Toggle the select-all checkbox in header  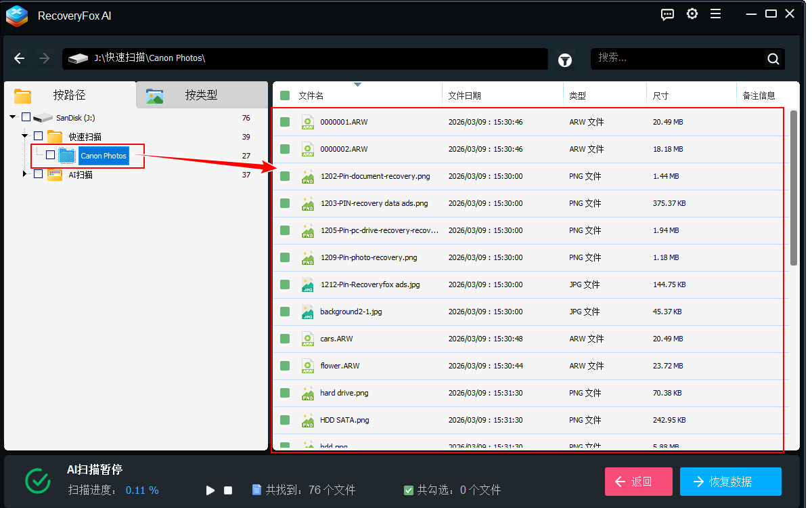point(285,96)
